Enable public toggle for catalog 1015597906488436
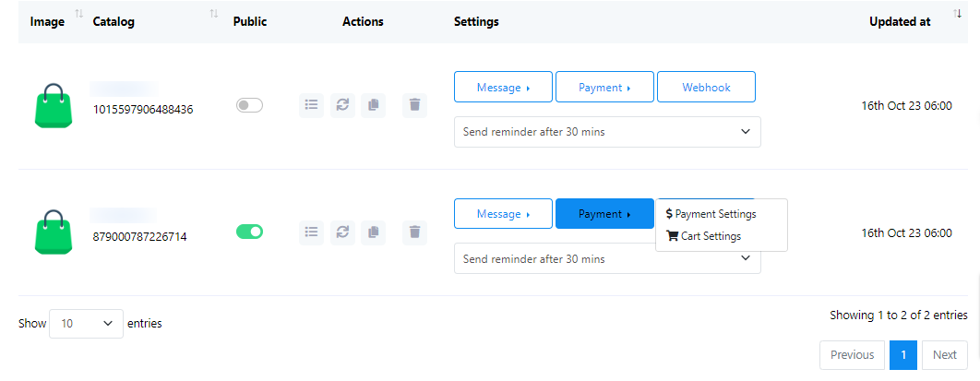 (x=249, y=105)
